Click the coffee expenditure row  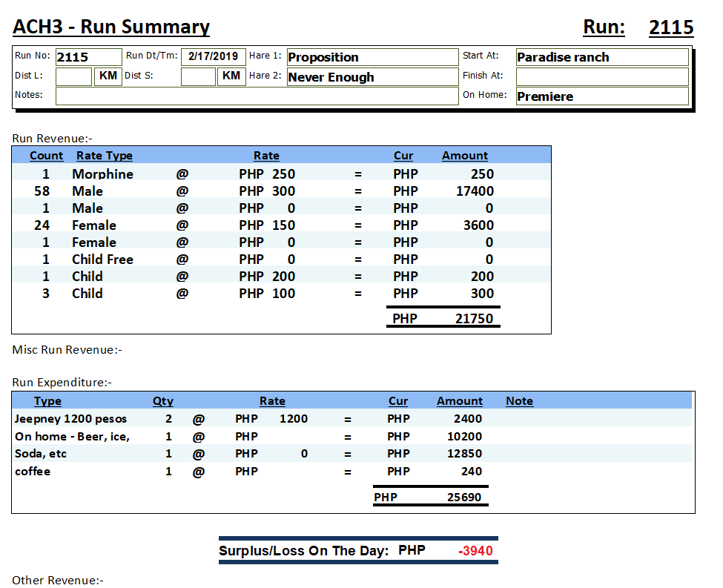pyautogui.click(x=33, y=472)
